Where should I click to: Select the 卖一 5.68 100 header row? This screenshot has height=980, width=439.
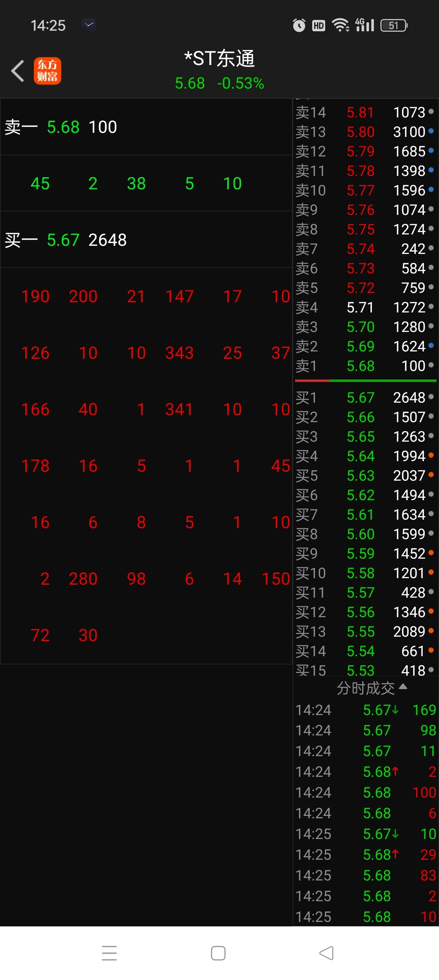coord(146,127)
